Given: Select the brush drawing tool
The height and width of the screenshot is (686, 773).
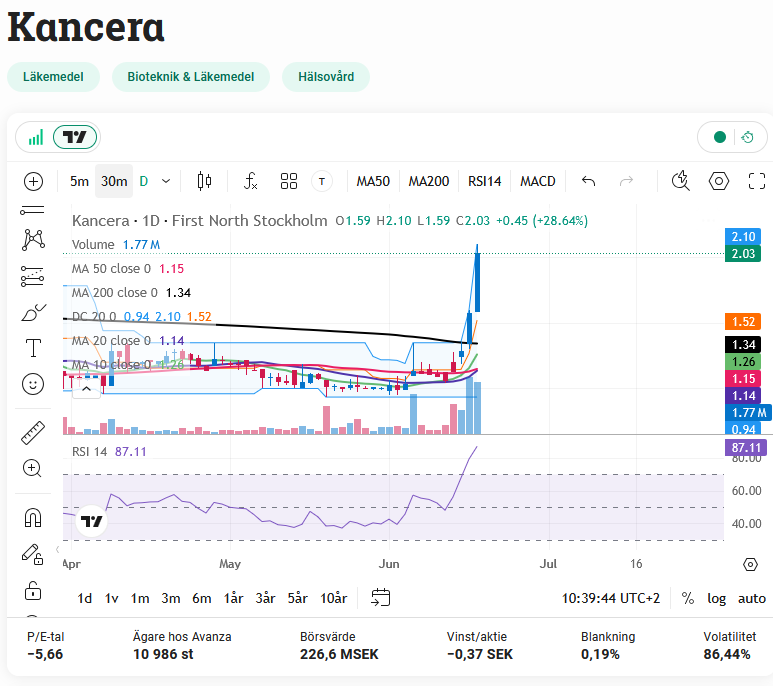Looking at the screenshot, I should point(33,313).
